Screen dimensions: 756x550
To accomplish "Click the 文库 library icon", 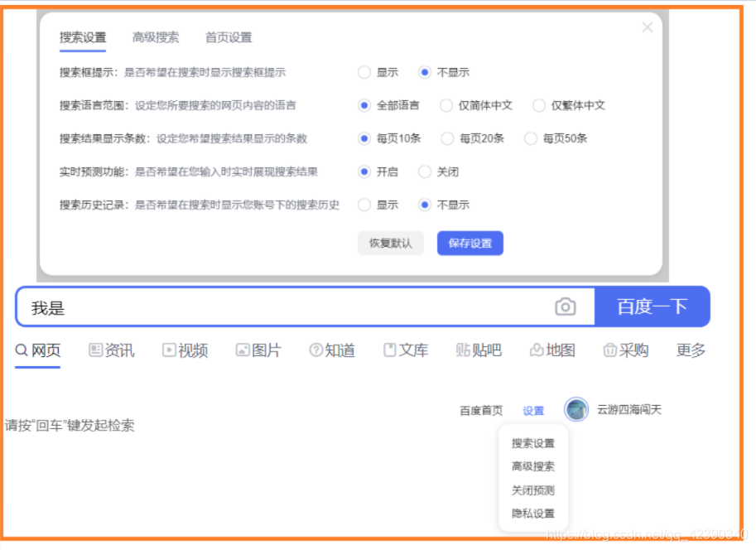I will (389, 350).
